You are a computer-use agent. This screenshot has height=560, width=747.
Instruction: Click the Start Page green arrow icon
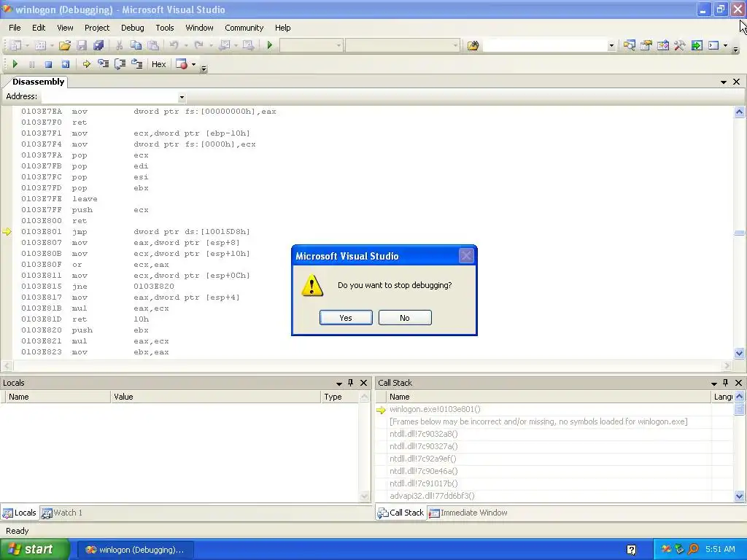(697, 45)
